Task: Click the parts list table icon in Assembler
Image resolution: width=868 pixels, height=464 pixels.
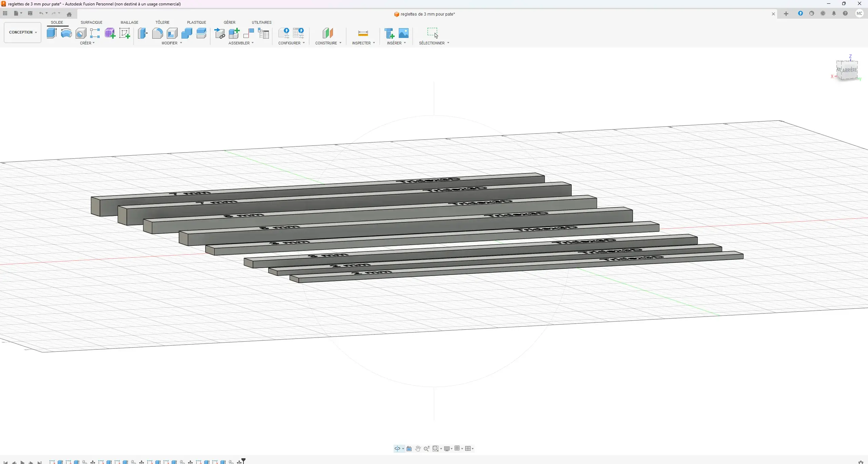Action: point(263,33)
